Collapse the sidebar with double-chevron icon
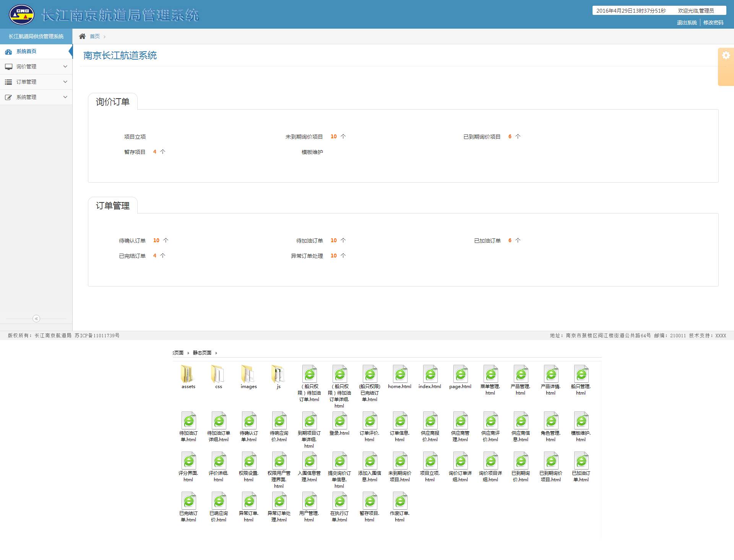The image size is (734, 560). pos(36,319)
